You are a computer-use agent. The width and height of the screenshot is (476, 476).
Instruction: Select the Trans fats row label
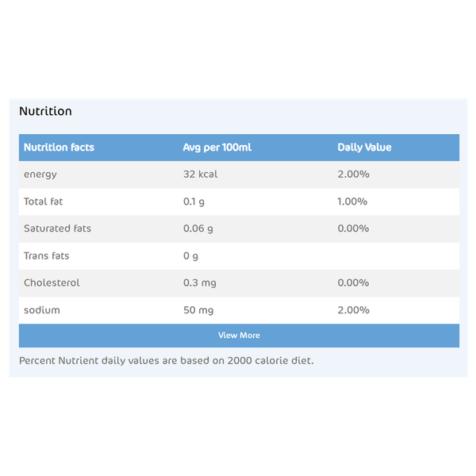click(x=47, y=256)
